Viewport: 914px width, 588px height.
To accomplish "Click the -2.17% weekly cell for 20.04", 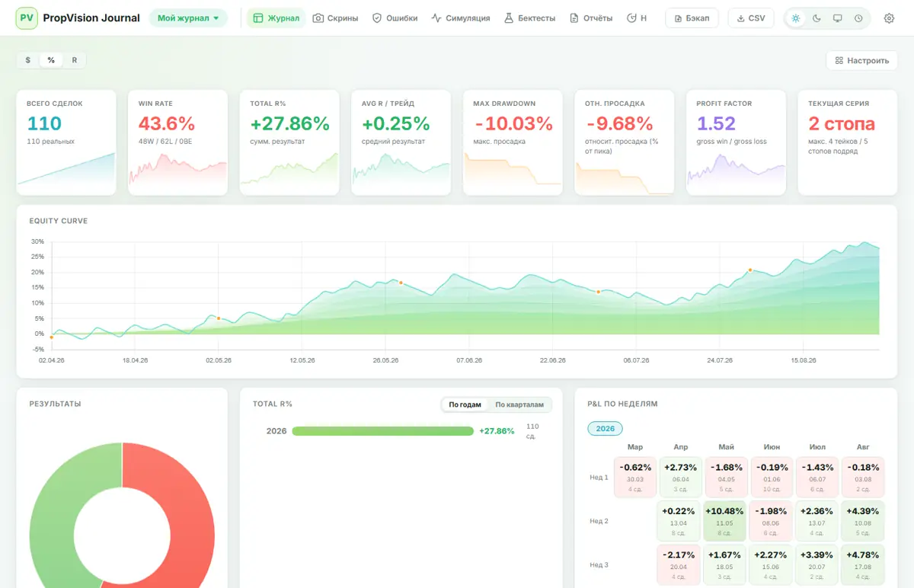I will point(679,564).
